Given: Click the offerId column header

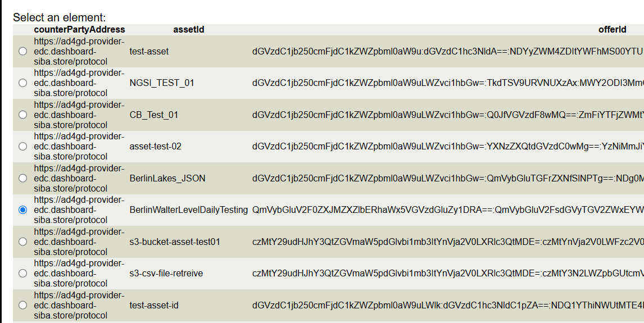Looking at the screenshot, I should [x=612, y=29].
